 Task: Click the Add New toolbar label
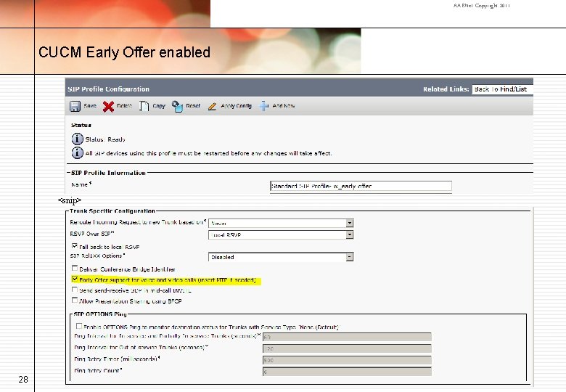(x=284, y=106)
